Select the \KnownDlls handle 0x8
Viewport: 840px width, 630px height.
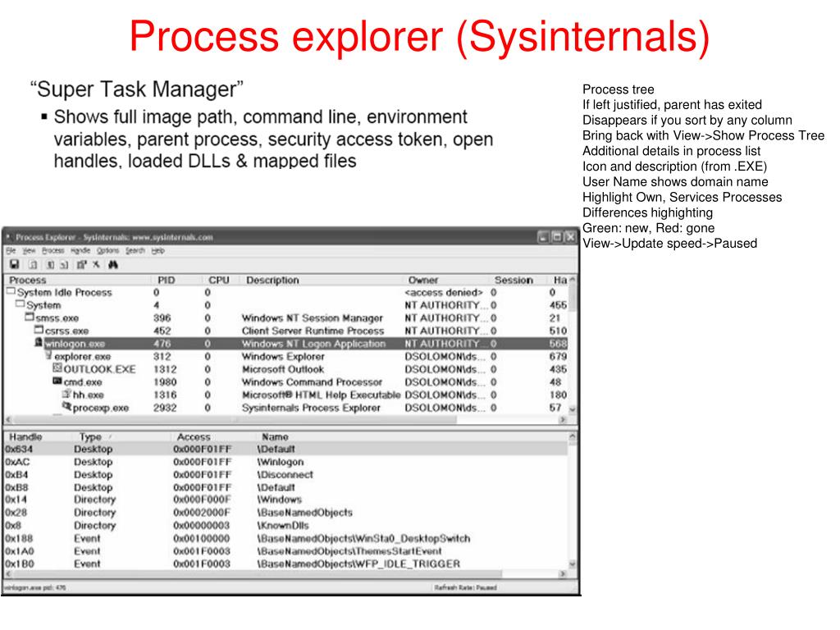(x=286, y=526)
